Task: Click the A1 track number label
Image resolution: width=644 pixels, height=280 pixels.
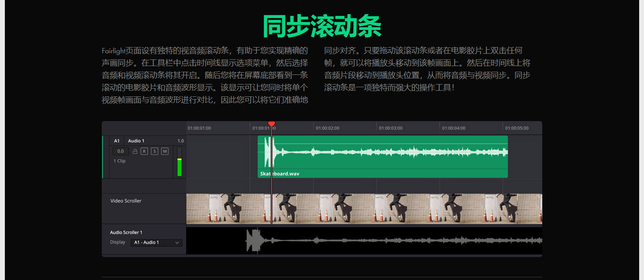Action: pyautogui.click(x=117, y=141)
